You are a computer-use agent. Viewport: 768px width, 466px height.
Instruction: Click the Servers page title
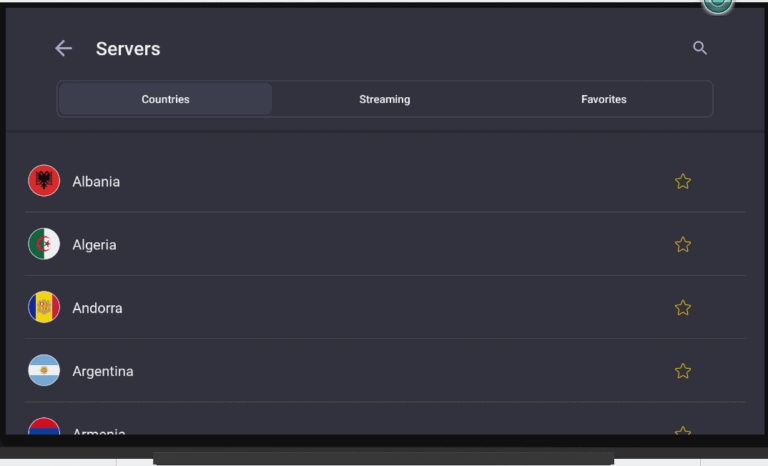click(128, 49)
